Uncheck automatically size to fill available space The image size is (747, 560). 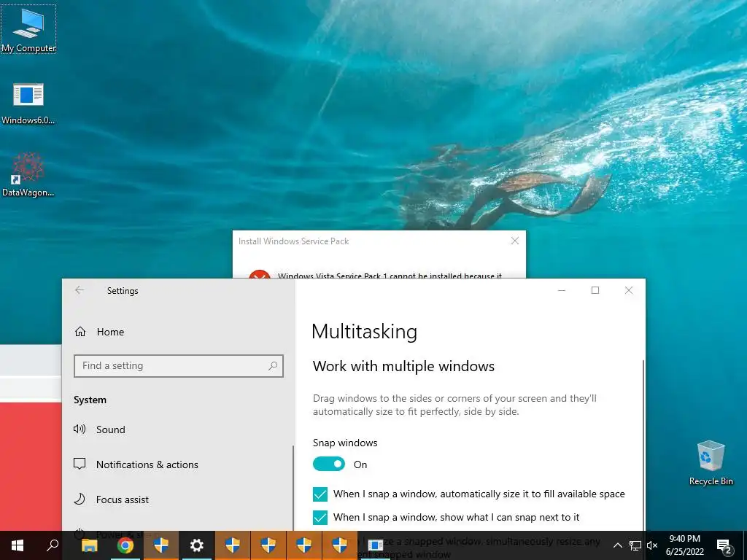pyautogui.click(x=320, y=494)
